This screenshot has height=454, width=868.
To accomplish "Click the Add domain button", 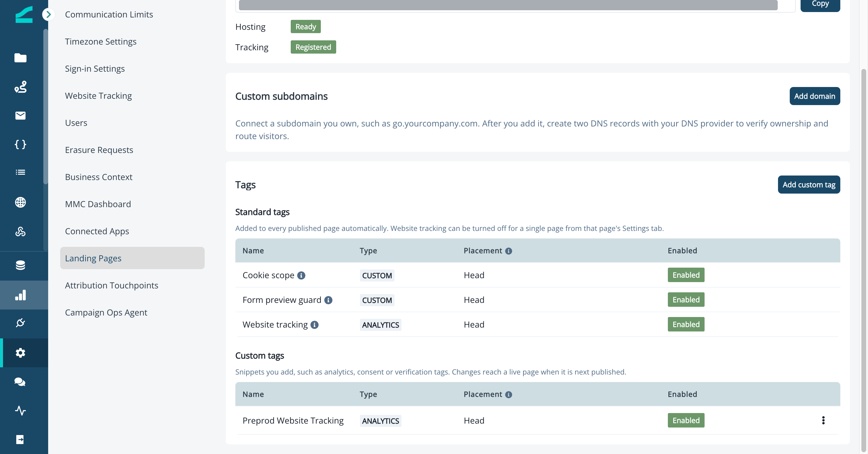I will 815,96.
